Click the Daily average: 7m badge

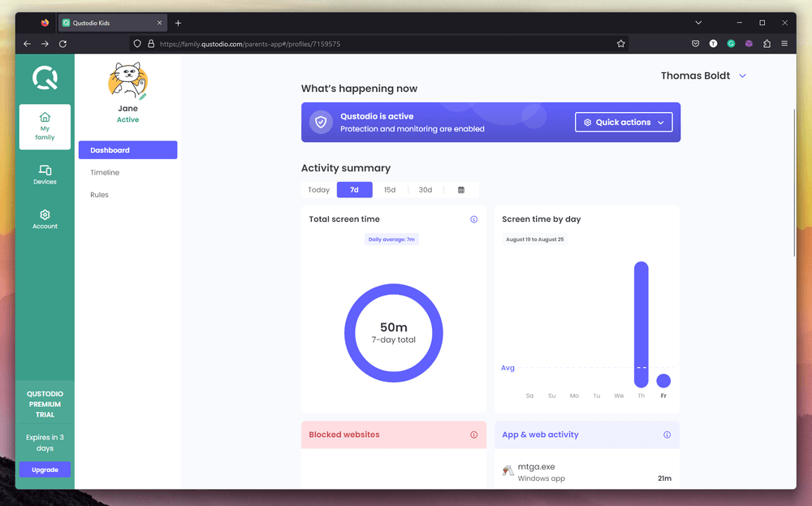(391, 240)
